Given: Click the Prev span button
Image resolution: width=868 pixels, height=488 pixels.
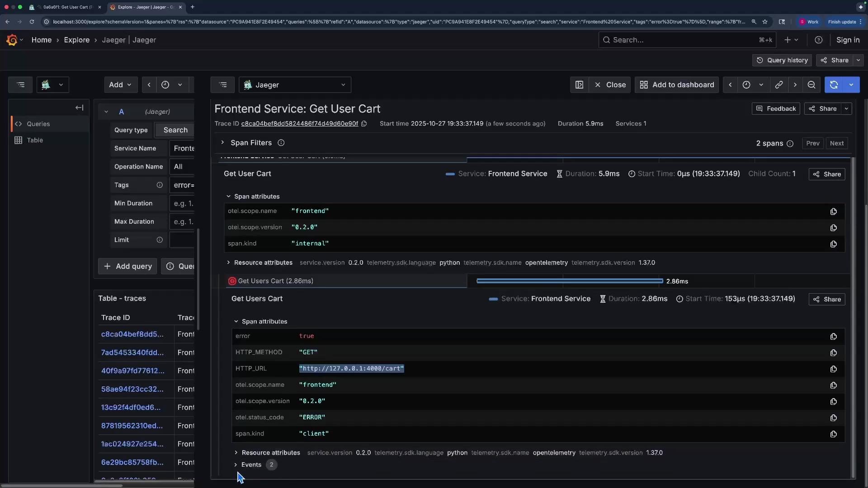Looking at the screenshot, I should coord(812,143).
